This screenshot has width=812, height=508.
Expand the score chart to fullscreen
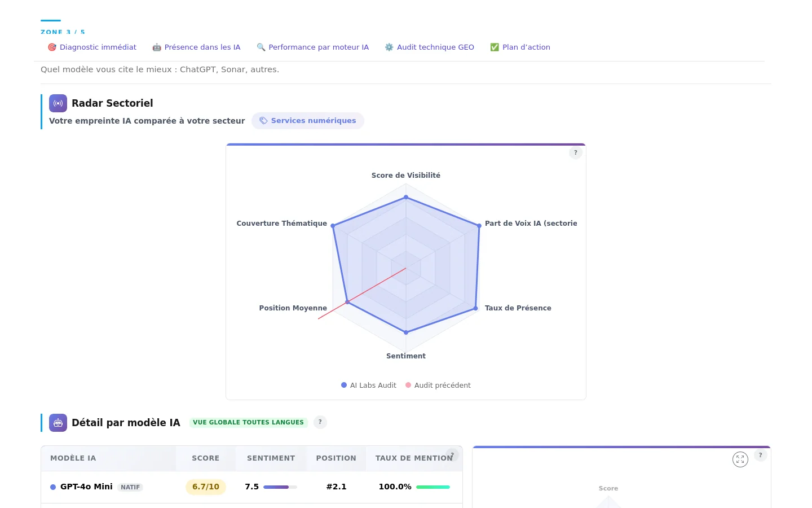(740, 459)
